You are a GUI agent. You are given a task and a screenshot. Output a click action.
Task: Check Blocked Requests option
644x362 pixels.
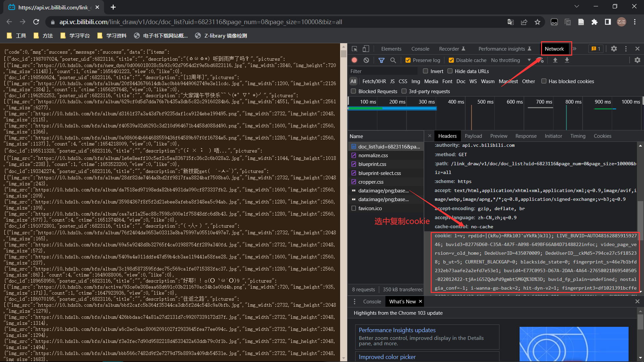pos(353,91)
